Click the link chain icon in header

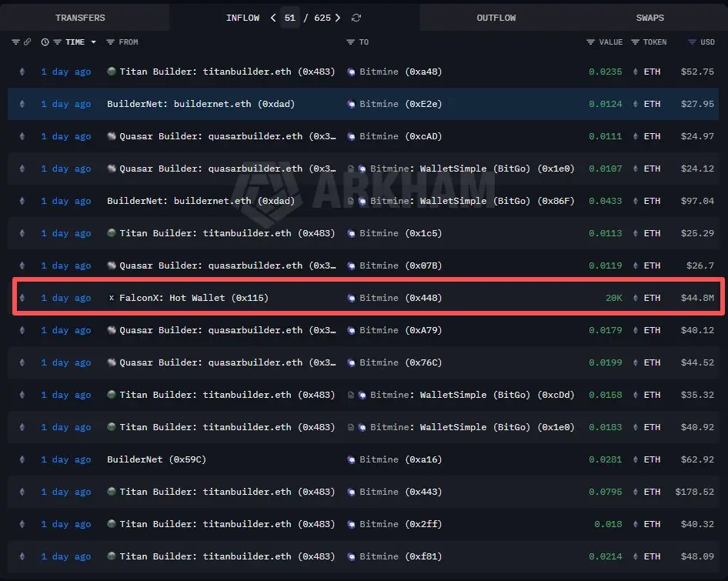click(x=28, y=42)
